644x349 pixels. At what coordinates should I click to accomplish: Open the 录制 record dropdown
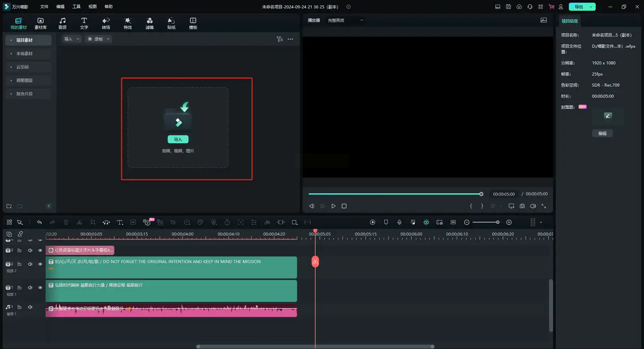pyautogui.click(x=99, y=39)
